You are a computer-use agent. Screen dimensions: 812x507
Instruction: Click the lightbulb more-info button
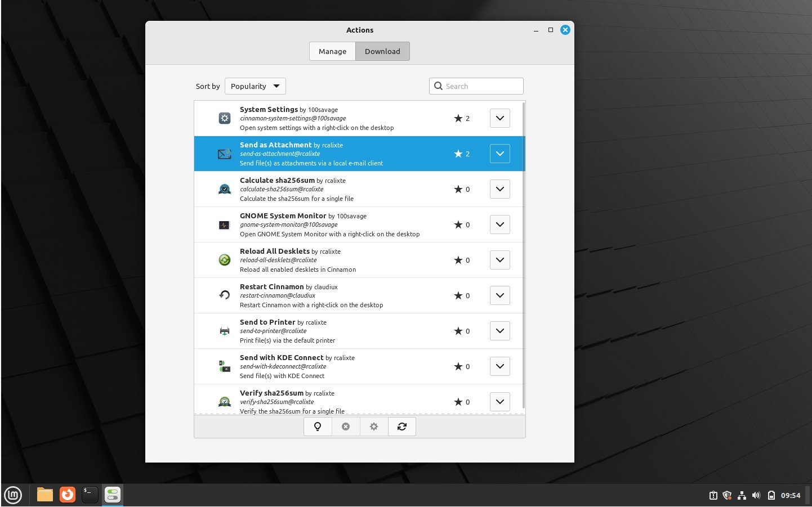318,427
